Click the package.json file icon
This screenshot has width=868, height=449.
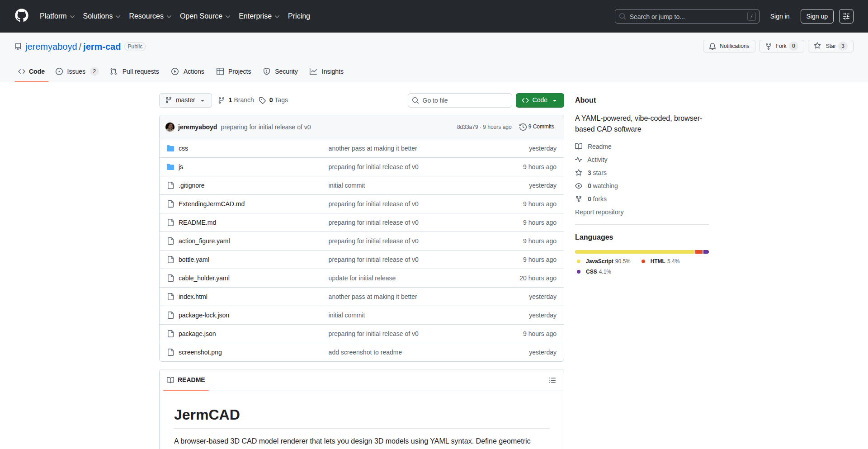170,334
